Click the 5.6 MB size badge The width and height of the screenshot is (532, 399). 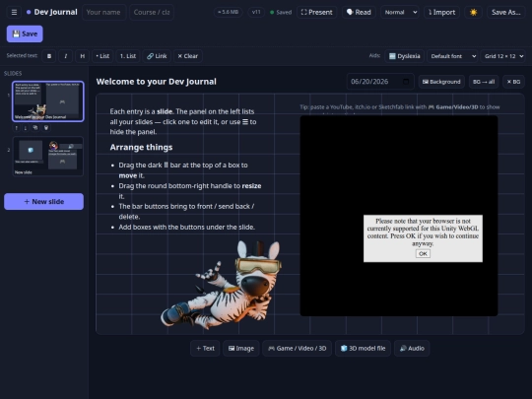228,12
